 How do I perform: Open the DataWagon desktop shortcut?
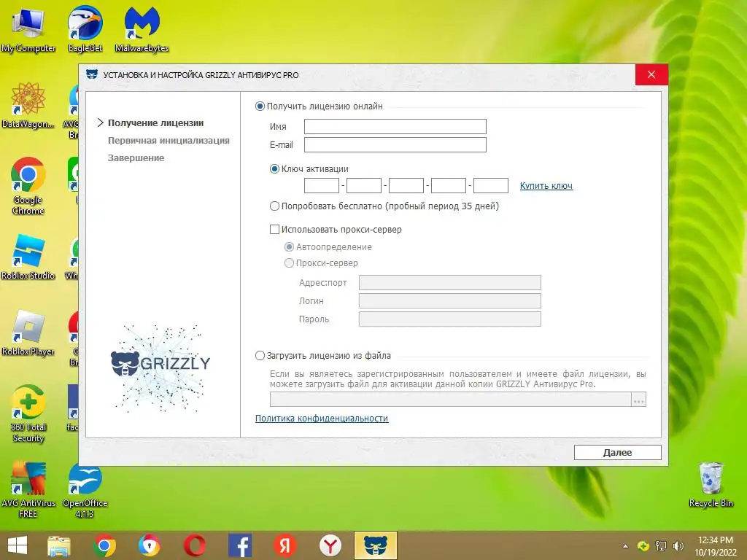pos(28,105)
